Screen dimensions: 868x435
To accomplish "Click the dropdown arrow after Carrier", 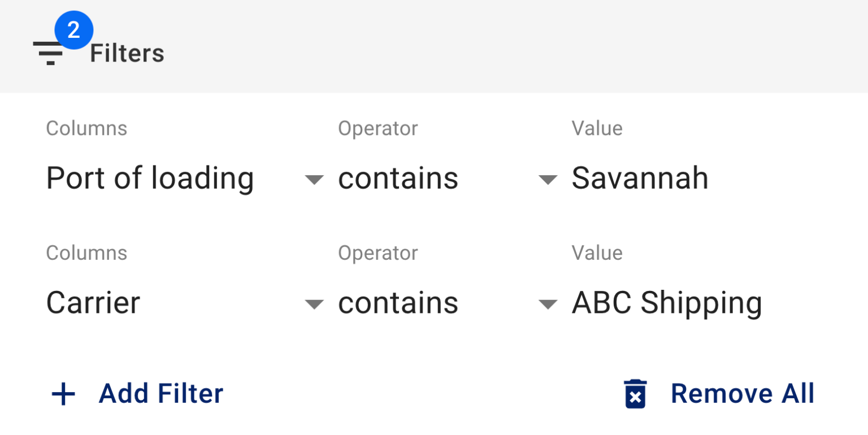I will 314,304.
